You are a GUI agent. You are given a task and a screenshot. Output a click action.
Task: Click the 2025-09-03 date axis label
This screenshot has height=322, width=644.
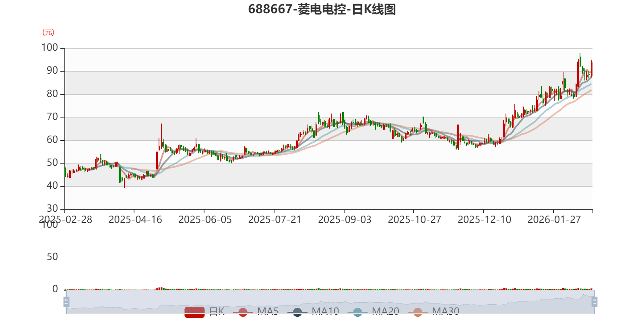tap(345, 220)
